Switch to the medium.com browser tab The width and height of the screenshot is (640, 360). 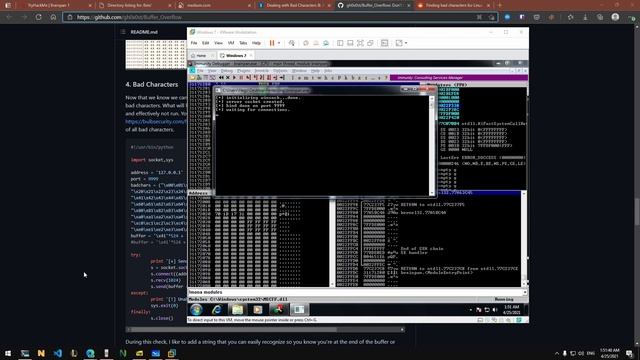[215, 5]
